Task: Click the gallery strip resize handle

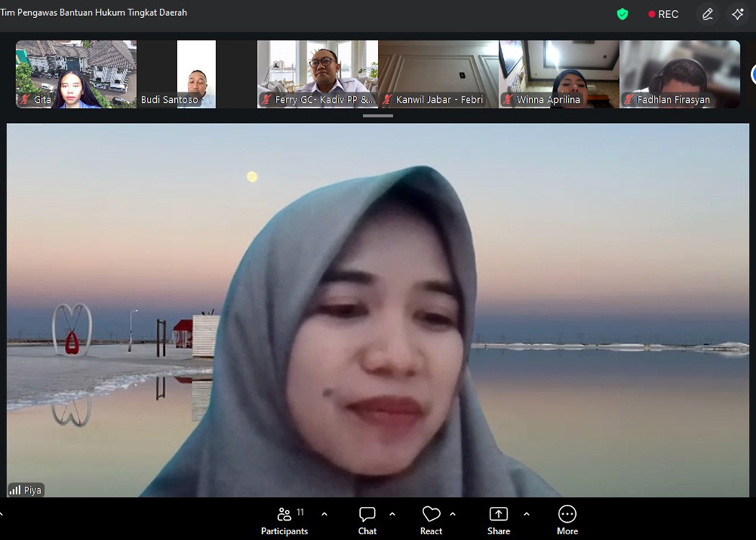Action: click(x=378, y=115)
